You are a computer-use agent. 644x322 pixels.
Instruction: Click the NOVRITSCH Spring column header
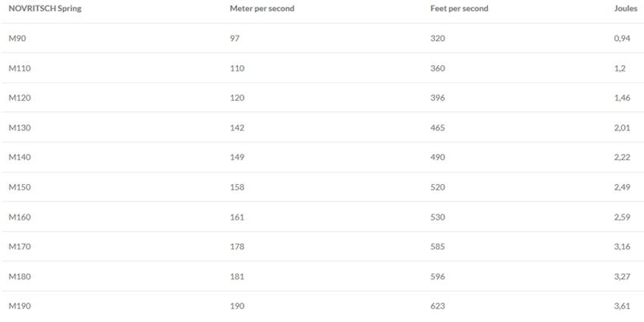tap(45, 8)
